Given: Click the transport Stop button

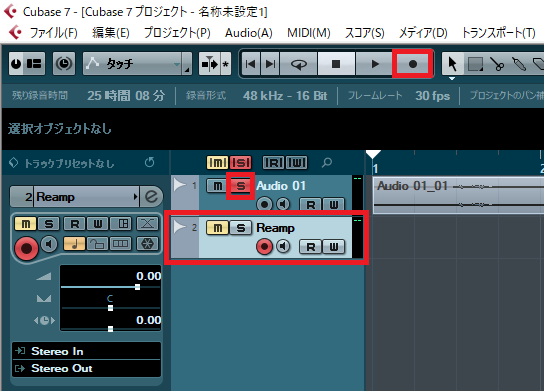Looking at the screenshot, I should point(335,64).
